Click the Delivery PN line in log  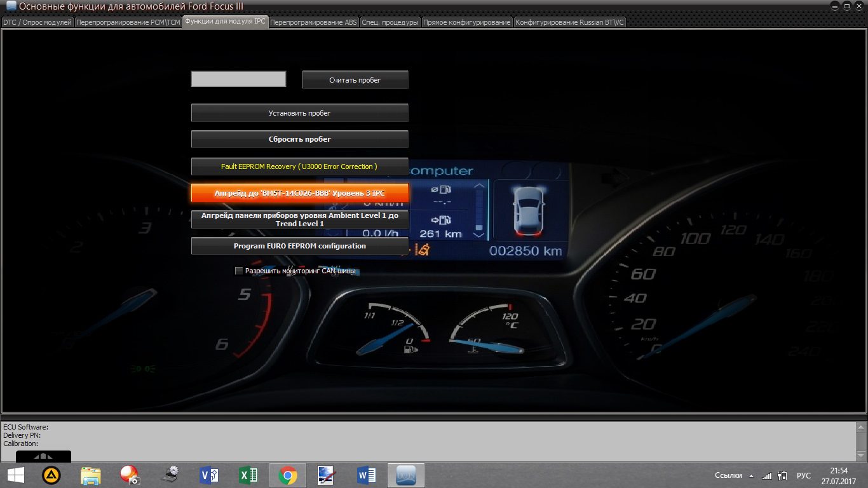(22, 435)
